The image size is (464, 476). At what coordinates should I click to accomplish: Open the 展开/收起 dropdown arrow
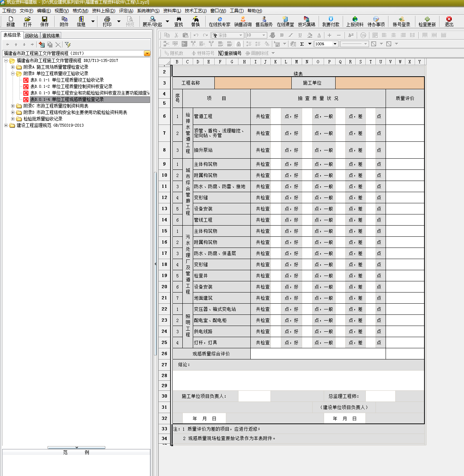click(x=167, y=21)
